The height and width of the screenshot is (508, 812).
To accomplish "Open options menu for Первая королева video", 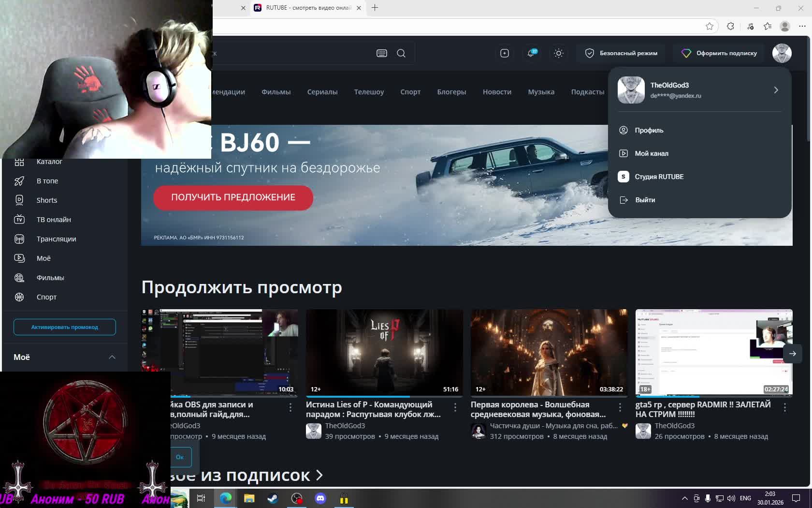I will (x=620, y=408).
